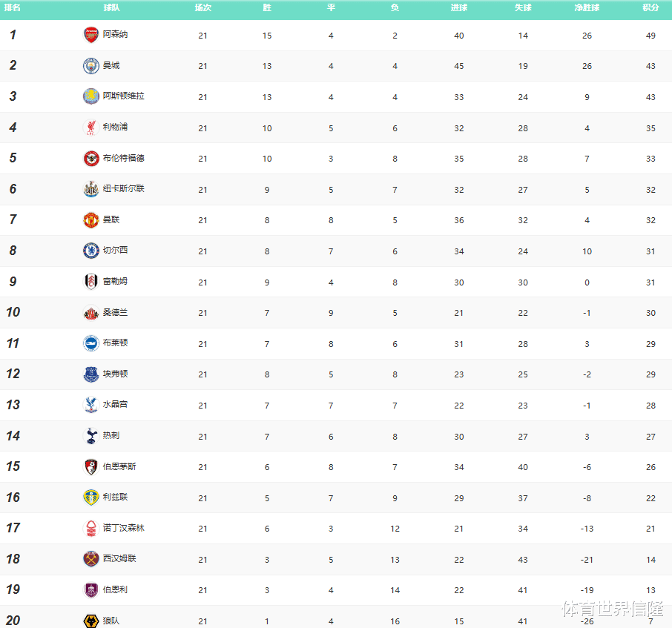The image size is (672, 628).
Task: Click the Liverpool crest icon
Action: 90,128
